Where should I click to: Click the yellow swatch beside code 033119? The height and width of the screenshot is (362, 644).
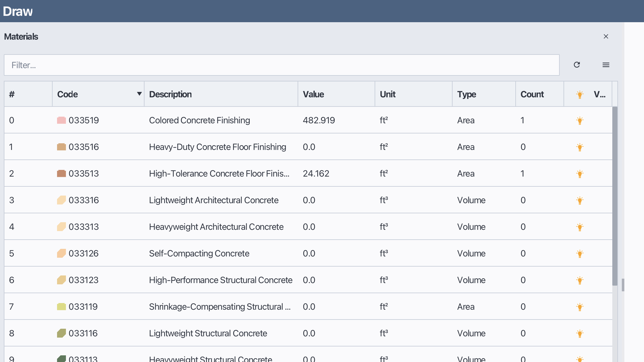pos(61,307)
